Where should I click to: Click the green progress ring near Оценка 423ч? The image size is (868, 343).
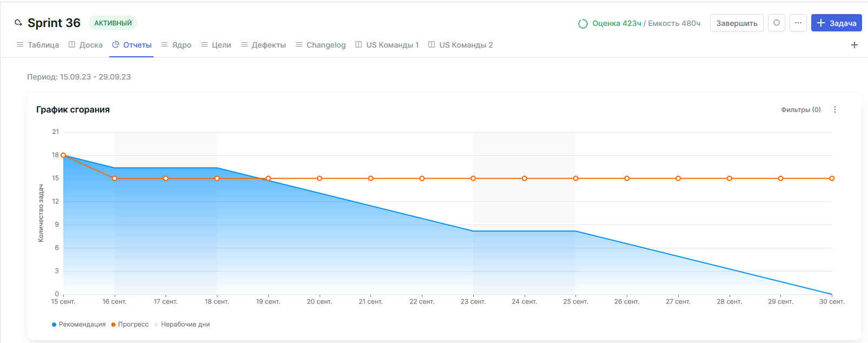click(582, 23)
